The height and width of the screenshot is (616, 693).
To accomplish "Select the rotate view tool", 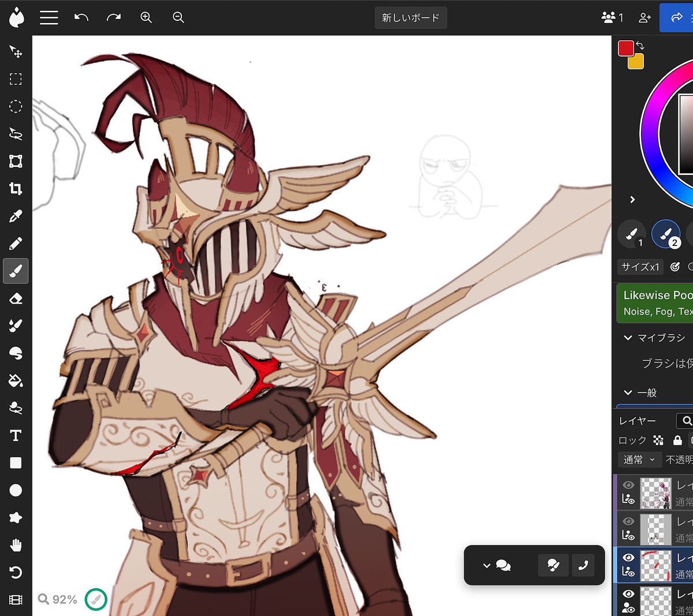I will (x=16, y=573).
